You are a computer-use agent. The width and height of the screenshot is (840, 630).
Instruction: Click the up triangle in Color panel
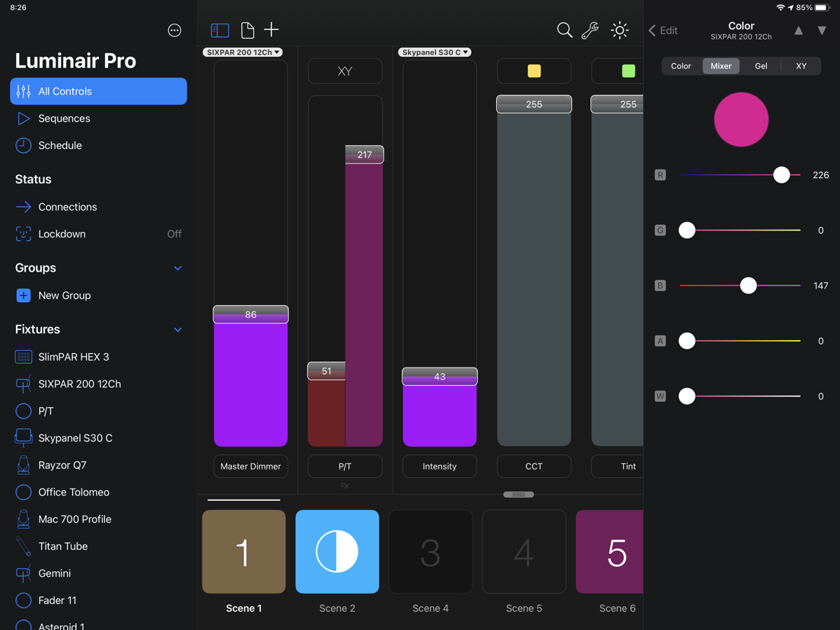coord(798,30)
